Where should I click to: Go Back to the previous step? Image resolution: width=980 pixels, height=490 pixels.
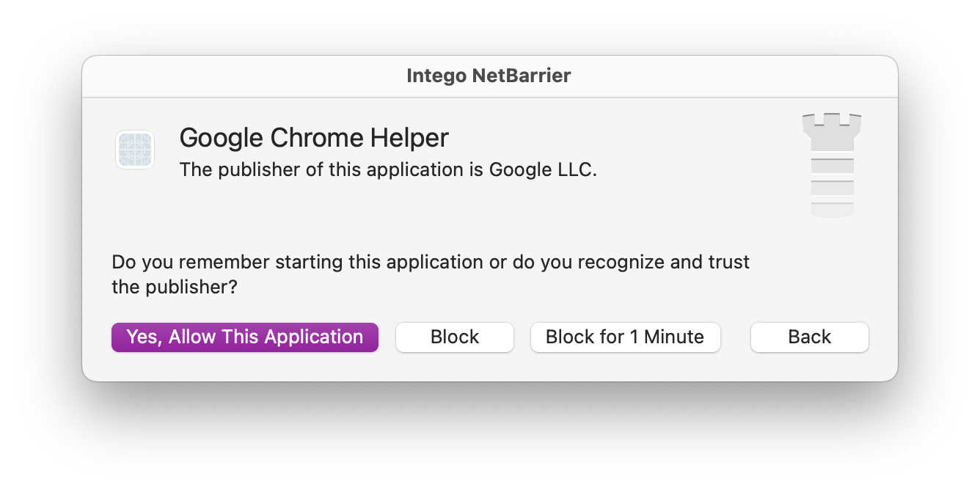pos(810,337)
